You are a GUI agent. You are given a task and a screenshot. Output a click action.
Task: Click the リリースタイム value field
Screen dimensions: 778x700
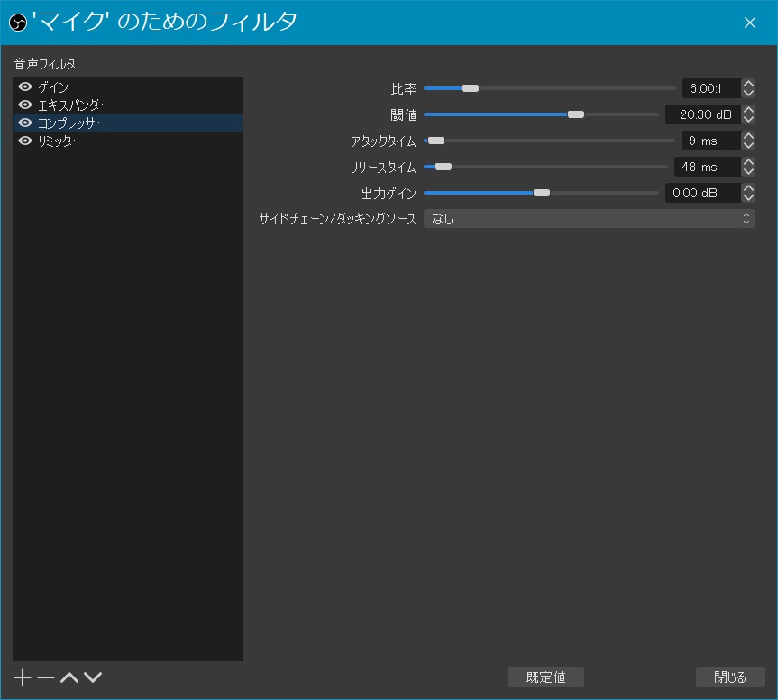tap(706, 168)
